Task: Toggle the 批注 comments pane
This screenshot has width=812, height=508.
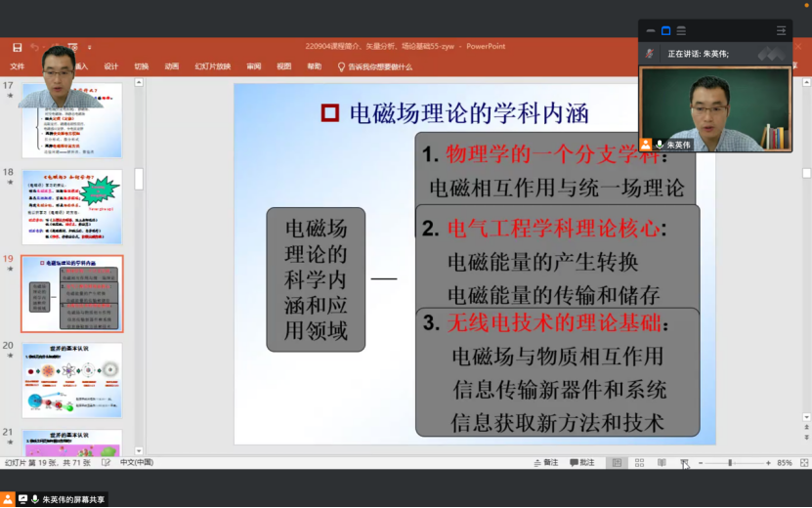Action: point(581,463)
